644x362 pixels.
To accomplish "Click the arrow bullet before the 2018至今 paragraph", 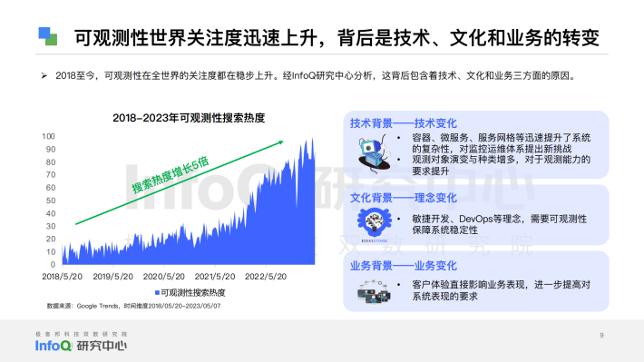I will pos(44,75).
